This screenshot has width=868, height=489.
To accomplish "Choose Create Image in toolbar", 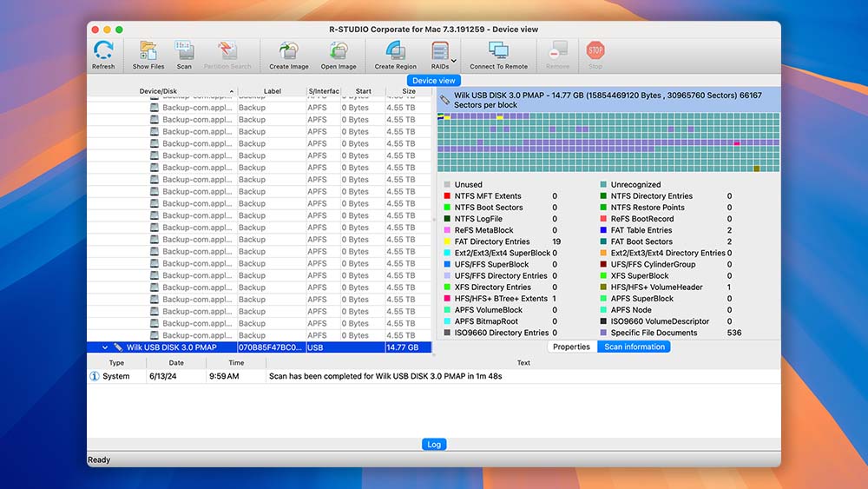I will [288, 55].
